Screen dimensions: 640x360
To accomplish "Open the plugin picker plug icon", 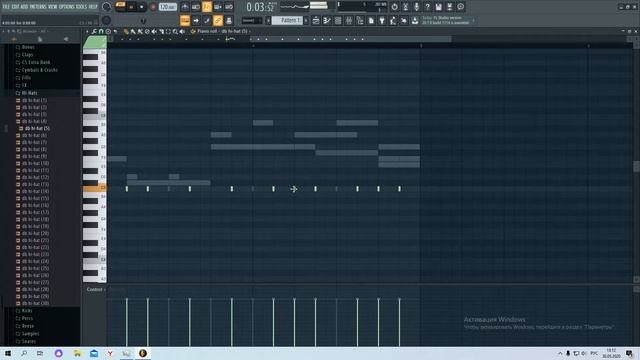I will click(x=382, y=20).
